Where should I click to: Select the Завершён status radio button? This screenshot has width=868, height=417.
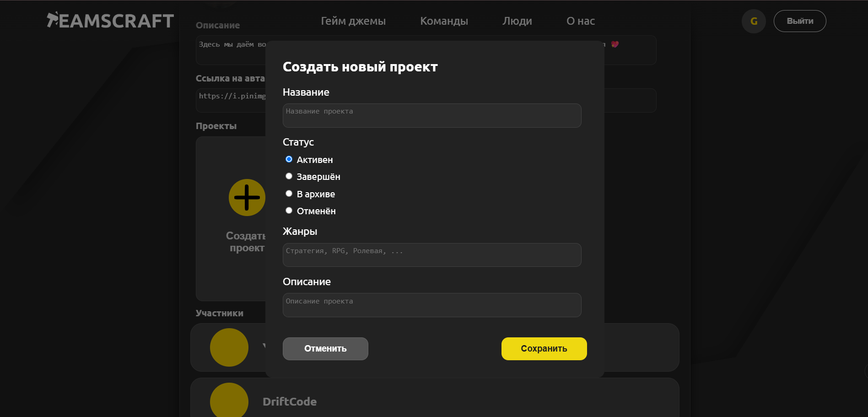289,176
